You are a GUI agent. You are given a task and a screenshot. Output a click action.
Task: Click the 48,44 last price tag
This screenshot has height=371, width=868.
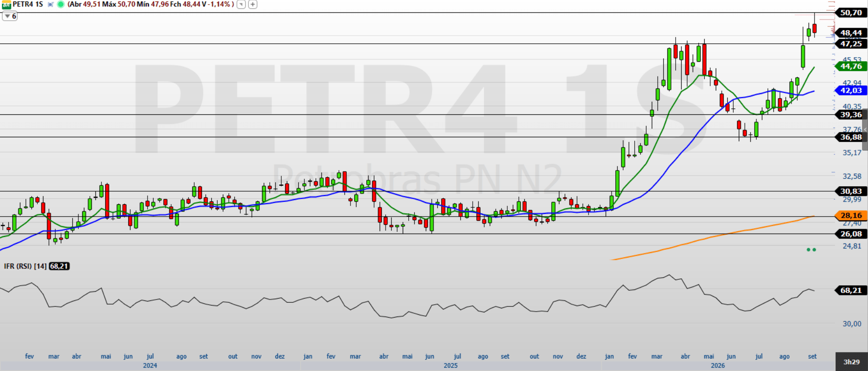pyautogui.click(x=851, y=33)
